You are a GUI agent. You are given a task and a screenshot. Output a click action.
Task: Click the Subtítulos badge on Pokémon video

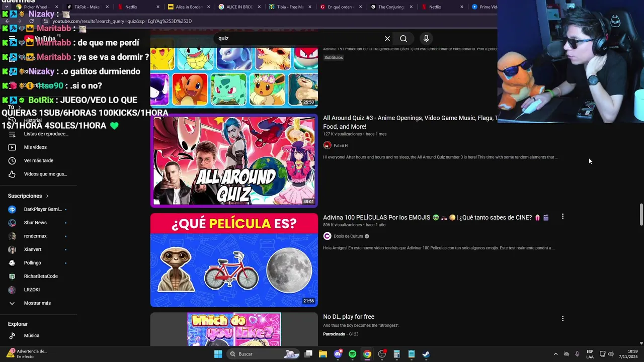click(334, 58)
